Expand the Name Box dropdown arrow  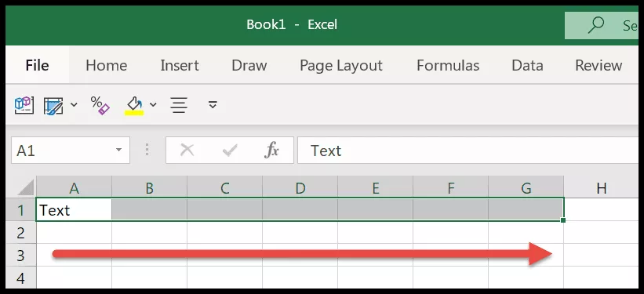[118, 150]
